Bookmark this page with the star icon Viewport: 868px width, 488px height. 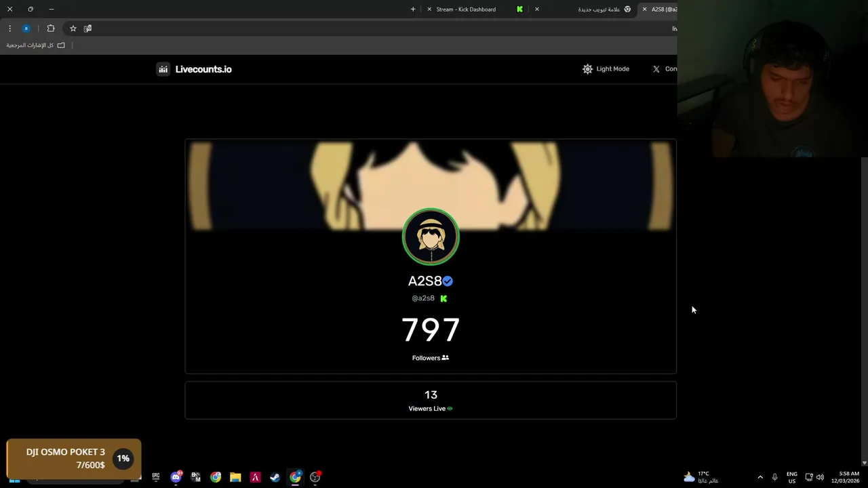click(x=73, y=28)
